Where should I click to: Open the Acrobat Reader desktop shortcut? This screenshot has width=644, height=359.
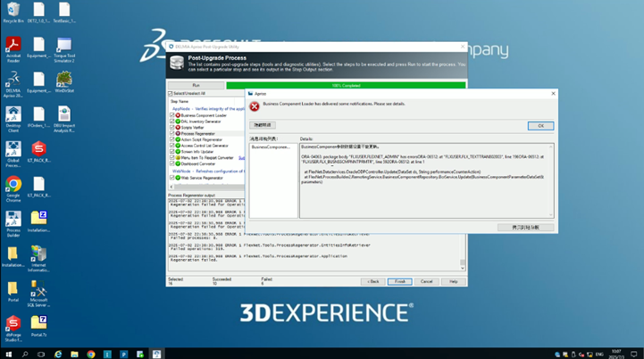point(13,50)
